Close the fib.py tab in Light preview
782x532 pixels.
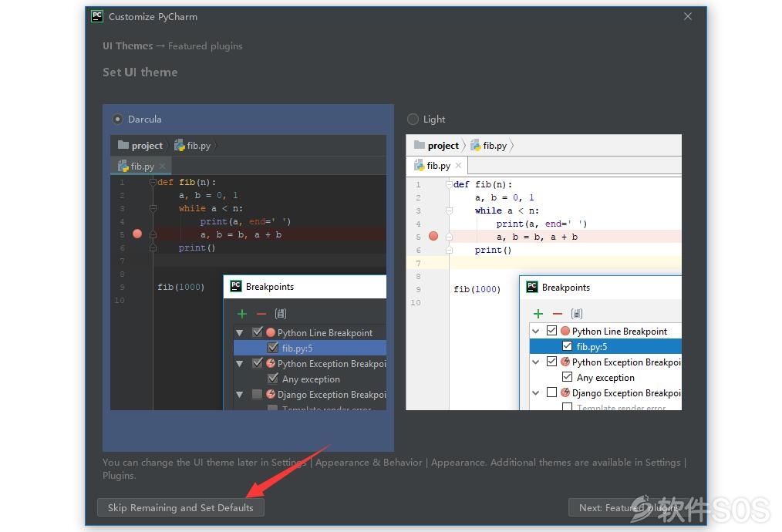pyautogui.click(x=458, y=165)
